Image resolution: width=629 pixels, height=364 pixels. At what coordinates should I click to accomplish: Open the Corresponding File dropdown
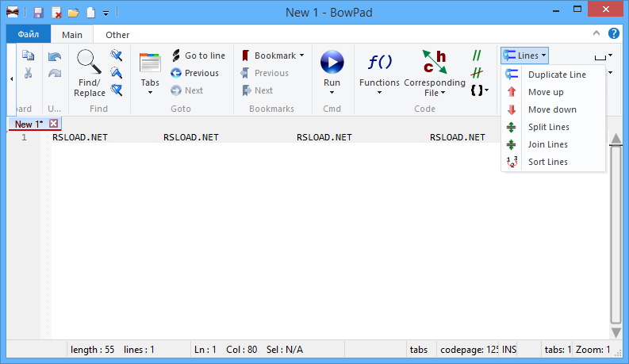435,74
